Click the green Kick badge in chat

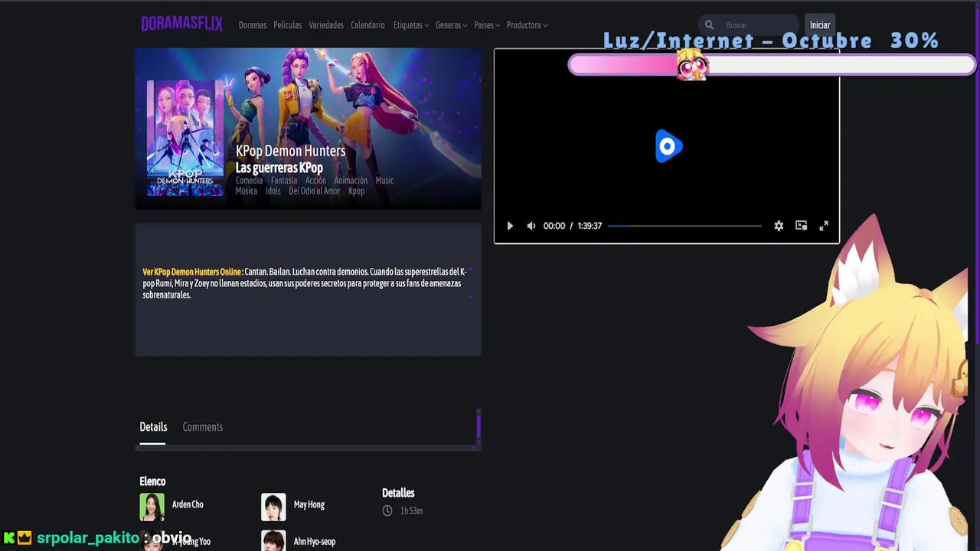click(9, 538)
